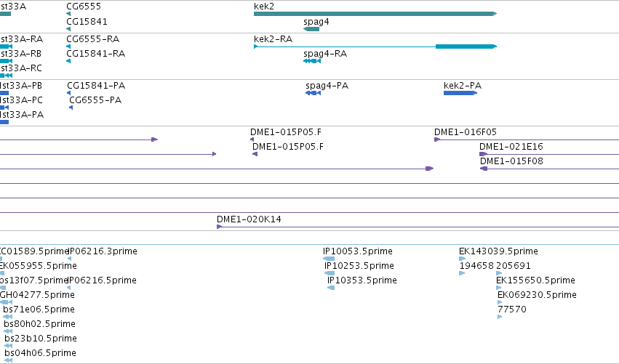Image resolution: width=619 pixels, height=364 pixels.
Task: Select the spag4 gene label
Action: point(316,22)
